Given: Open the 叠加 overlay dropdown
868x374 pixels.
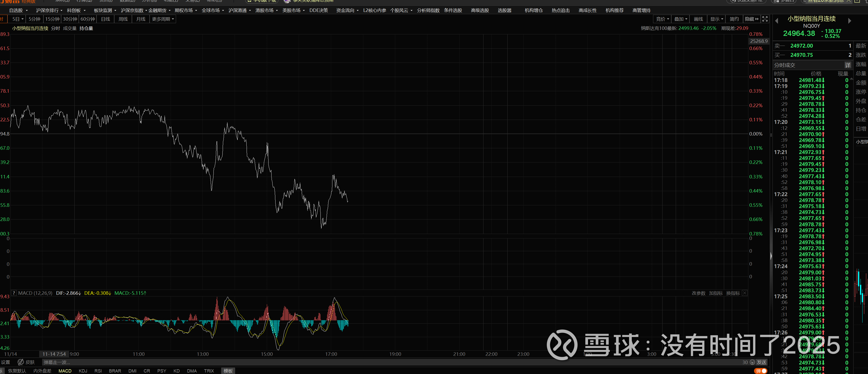Looking at the screenshot, I should (680, 19).
